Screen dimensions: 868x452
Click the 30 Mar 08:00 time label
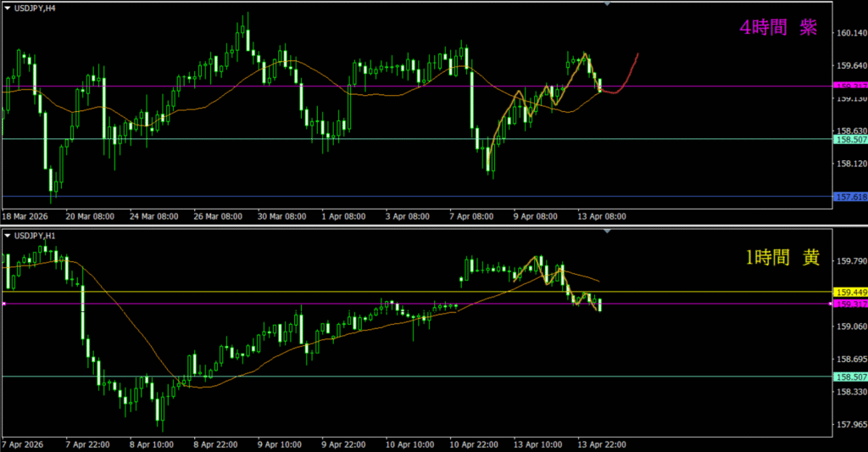(281, 217)
